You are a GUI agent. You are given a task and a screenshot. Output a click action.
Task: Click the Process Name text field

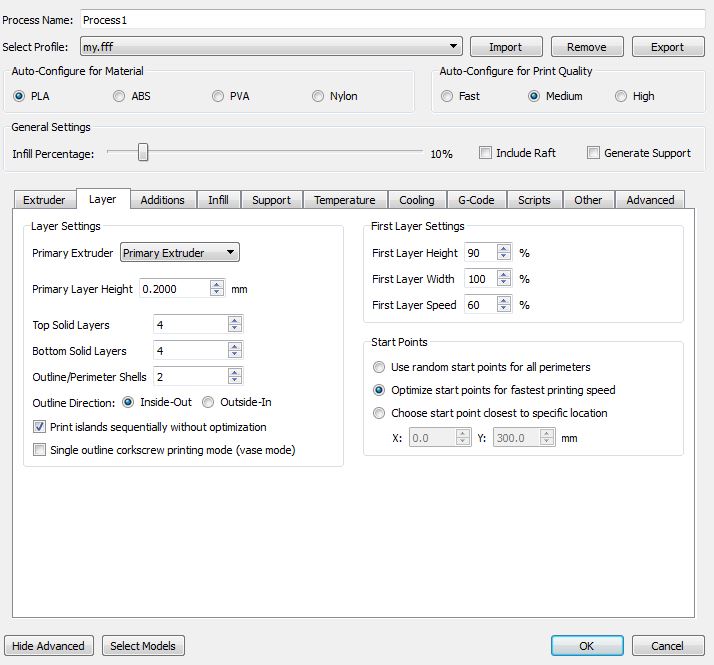coord(392,20)
